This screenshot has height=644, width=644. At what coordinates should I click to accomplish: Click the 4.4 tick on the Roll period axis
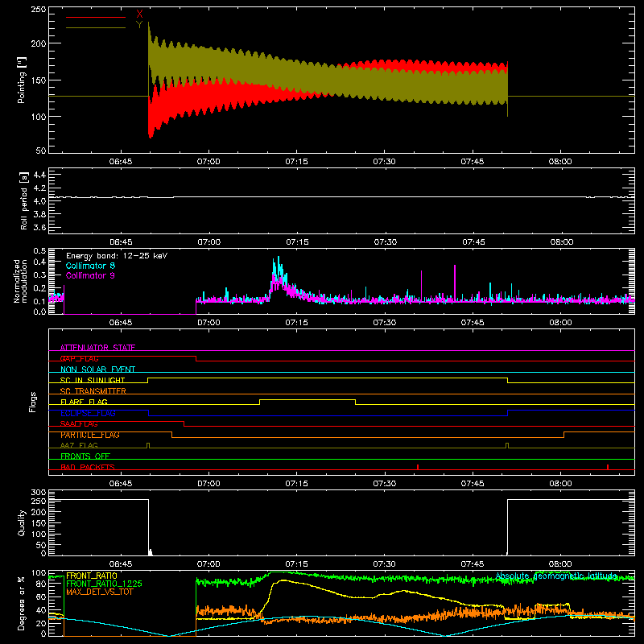(x=39, y=175)
